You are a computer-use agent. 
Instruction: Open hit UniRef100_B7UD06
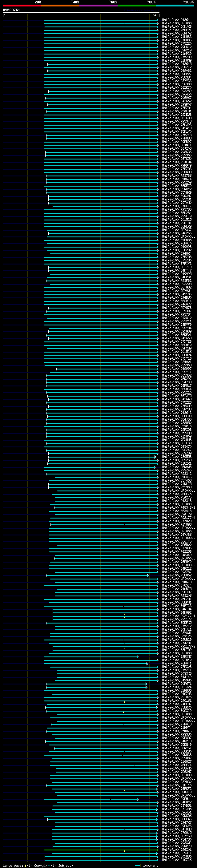coord(177,40)
